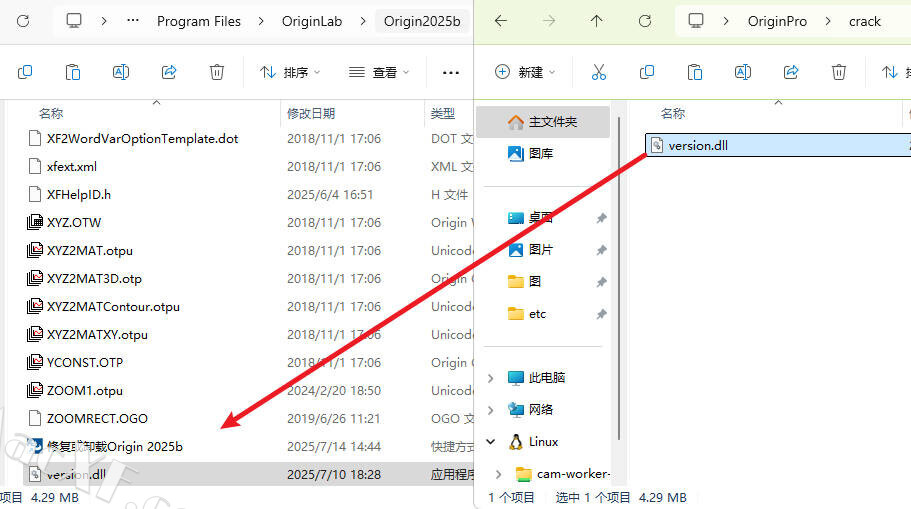
Task: Select the Origin2025b breadcrumb
Action: click(422, 21)
